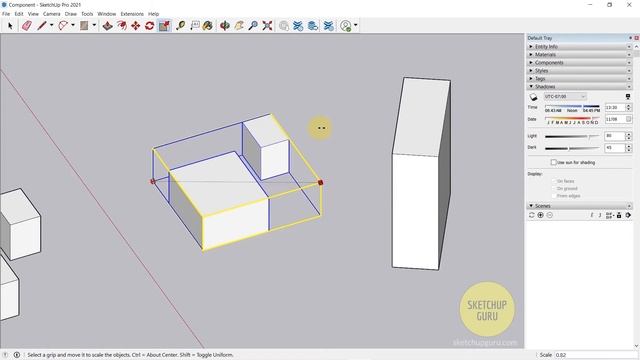Select the Paint Bucket tool
Viewport: 640px width, 360px height.
(x=208, y=26)
